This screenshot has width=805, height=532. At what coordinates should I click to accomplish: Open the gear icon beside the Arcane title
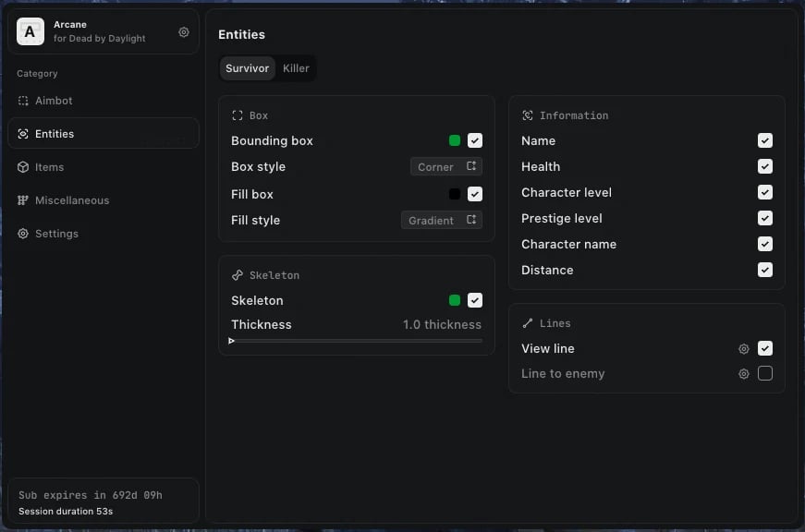point(184,32)
